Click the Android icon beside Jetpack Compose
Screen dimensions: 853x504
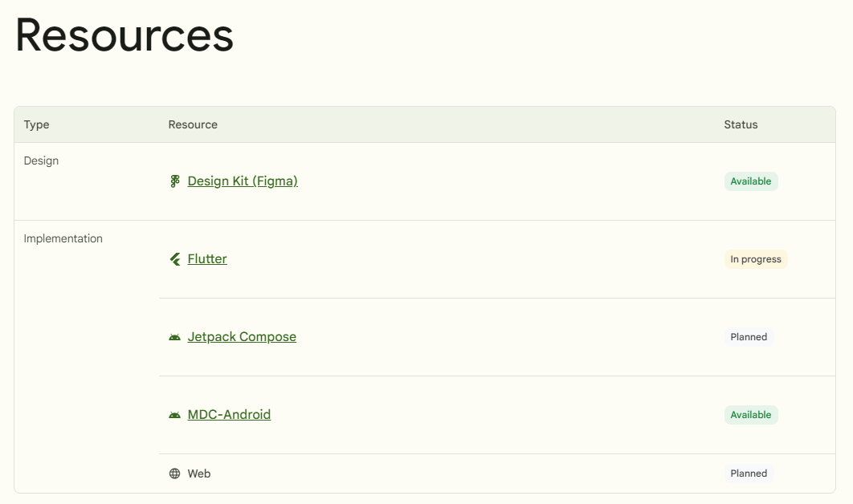[x=174, y=337]
